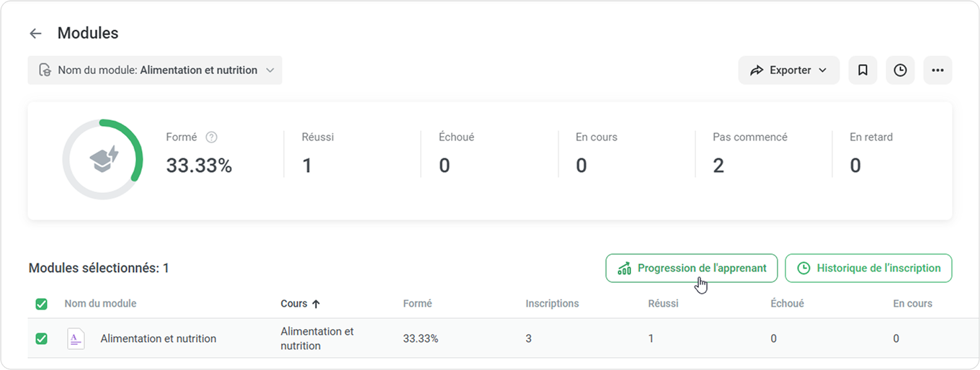This screenshot has height=370, width=980.
Task: Click the Réussi column header
Action: point(663,304)
